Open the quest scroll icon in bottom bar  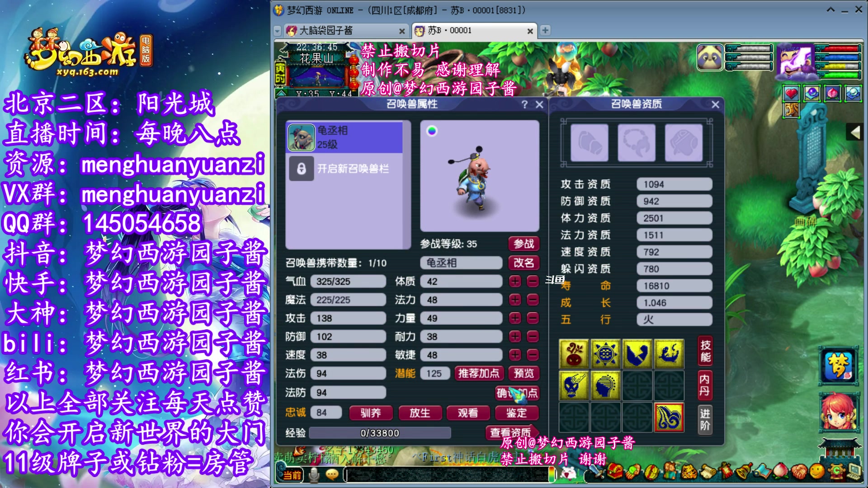click(x=709, y=472)
